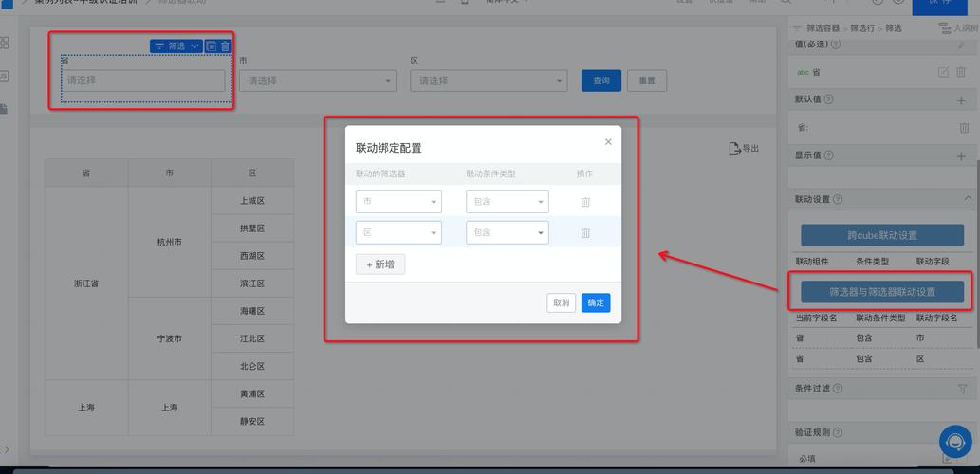Open the 筛选 component type dropdown

176,46
